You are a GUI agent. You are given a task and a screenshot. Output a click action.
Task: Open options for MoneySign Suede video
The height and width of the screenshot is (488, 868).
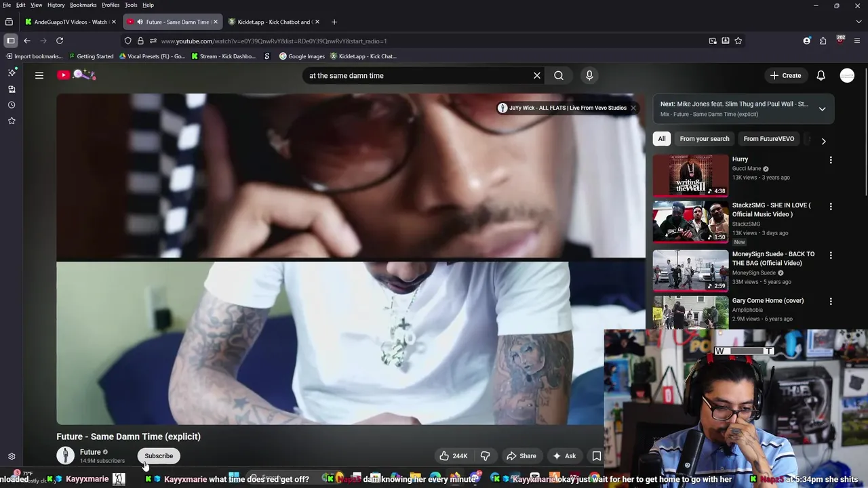[831, 255]
